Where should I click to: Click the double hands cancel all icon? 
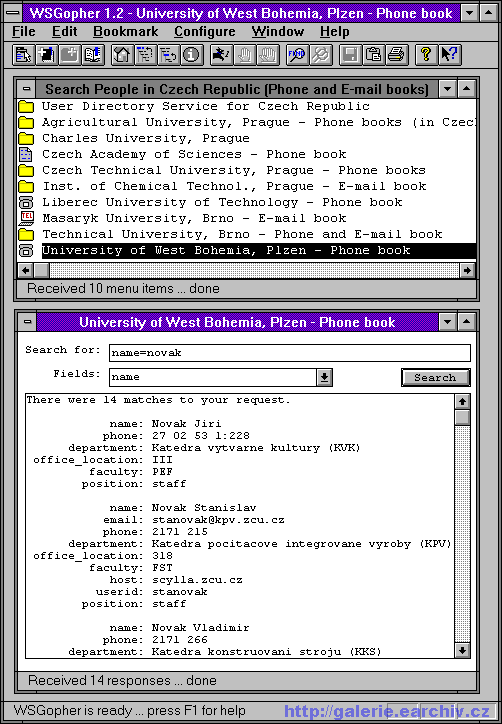(x=267, y=55)
